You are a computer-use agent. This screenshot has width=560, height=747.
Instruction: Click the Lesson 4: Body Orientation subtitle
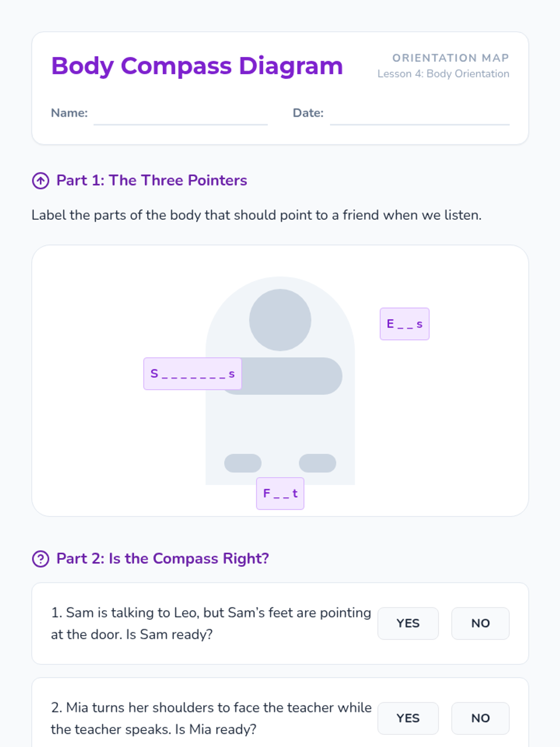443,74
